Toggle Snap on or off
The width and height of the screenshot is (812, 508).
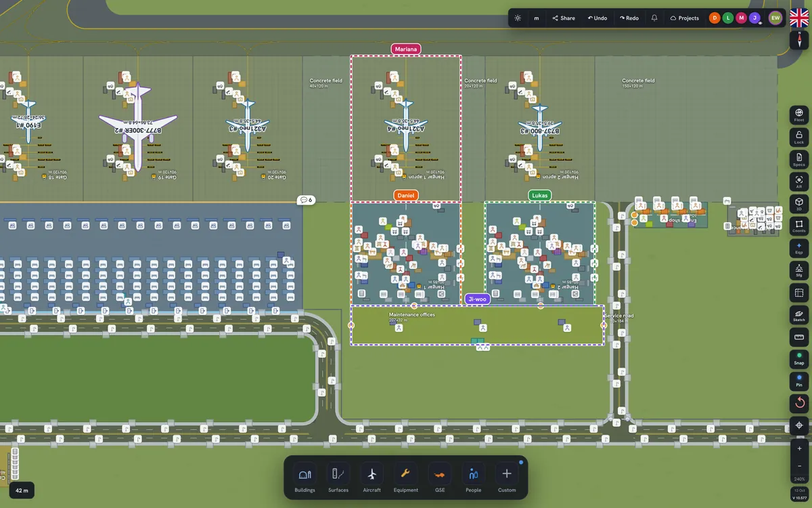[799, 359]
